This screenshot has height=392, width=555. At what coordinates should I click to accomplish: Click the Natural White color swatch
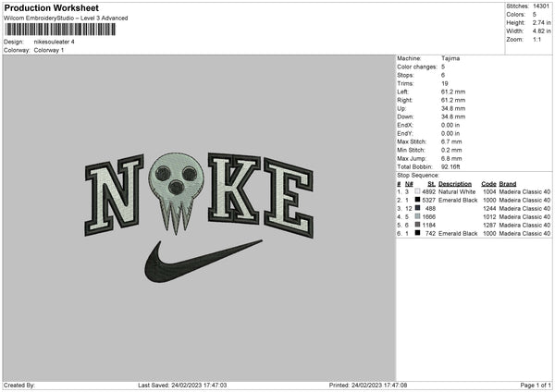(x=418, y=191)
